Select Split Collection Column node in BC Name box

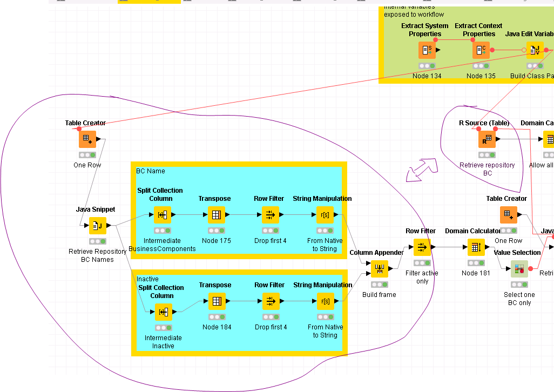pos(163,214)
